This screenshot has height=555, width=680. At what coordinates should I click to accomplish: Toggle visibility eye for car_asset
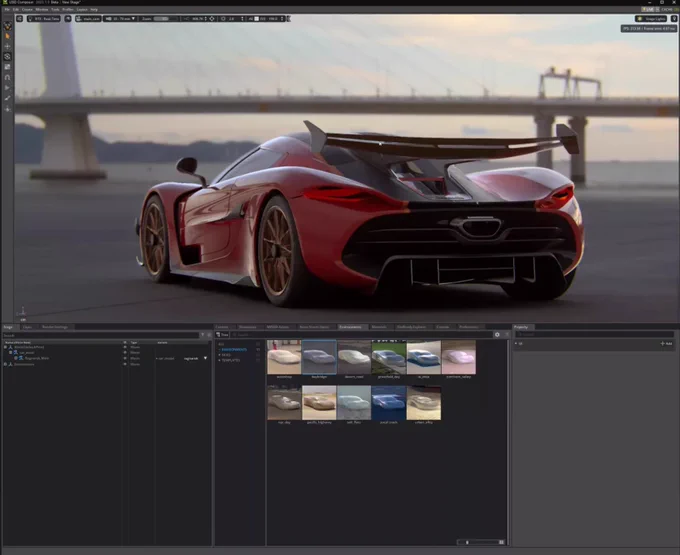click(x=125, y=353)
